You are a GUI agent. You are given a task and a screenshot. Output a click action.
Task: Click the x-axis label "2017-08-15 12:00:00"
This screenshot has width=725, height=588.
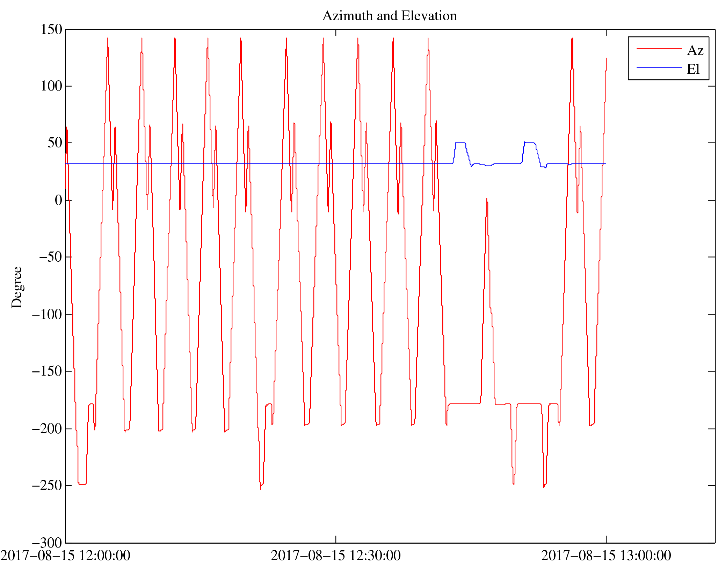tap(65, 556)
